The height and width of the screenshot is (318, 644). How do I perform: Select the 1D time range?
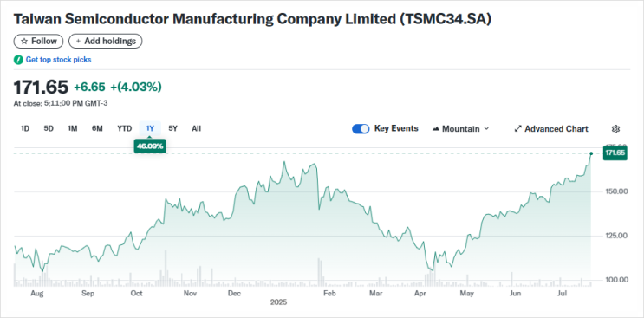pos(25,129)
